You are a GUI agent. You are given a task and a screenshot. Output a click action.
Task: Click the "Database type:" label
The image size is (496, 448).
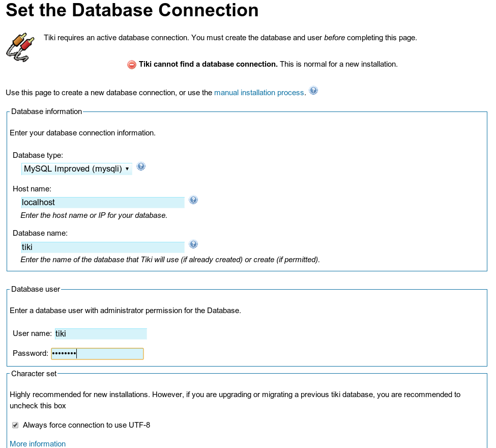click(38, 155)
